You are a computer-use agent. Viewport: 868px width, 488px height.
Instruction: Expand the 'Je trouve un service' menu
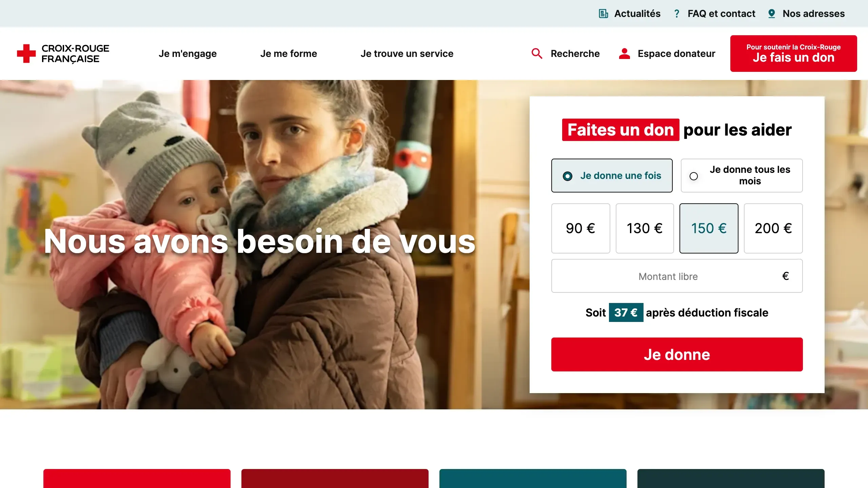point(407,54)
